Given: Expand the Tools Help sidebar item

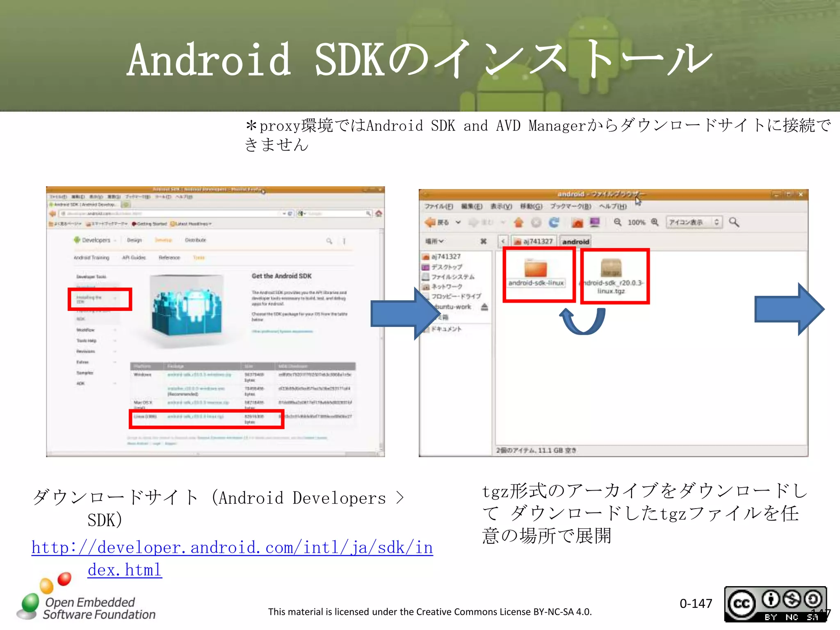Looking at the screenshot, I should 96,341.
